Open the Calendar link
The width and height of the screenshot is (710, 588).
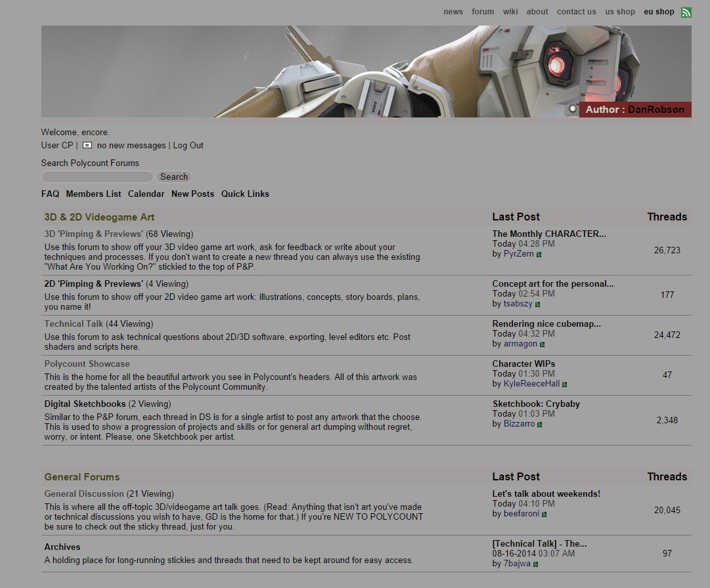coord(146,194)
